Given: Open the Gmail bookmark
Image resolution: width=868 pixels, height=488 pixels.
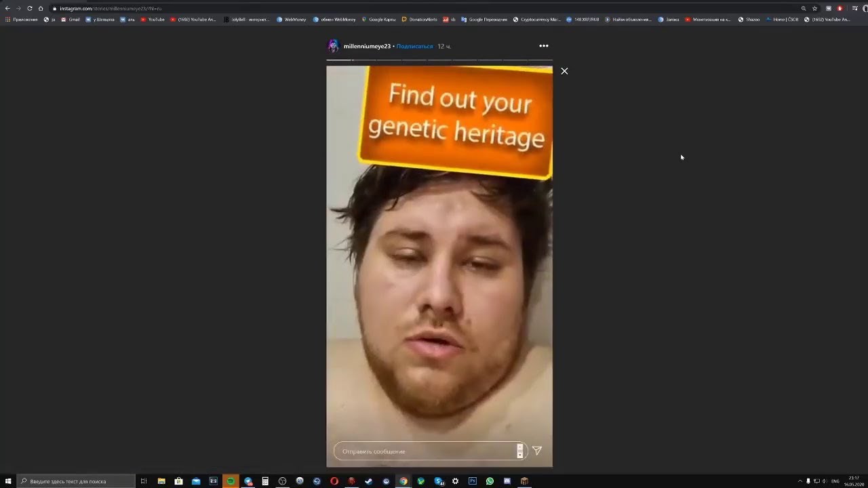Looking at the screenshot, I should click(x=70, y=20).
